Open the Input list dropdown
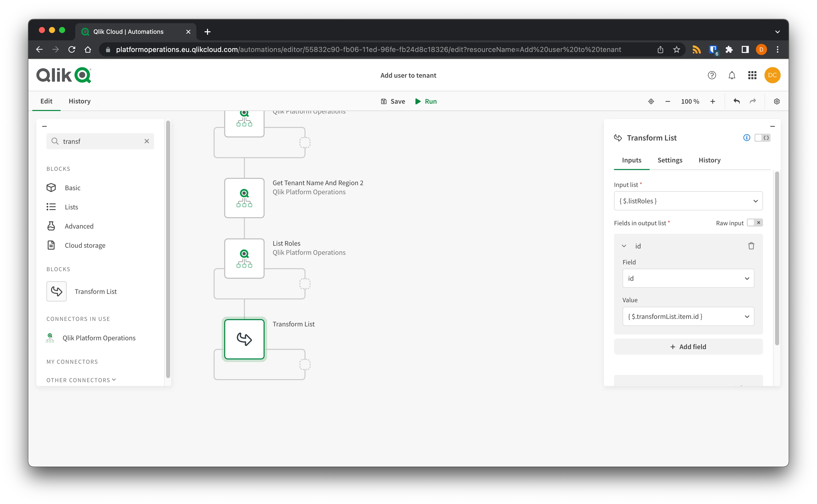The height and width of the screenshot is (504, 817). click(688, 201)
